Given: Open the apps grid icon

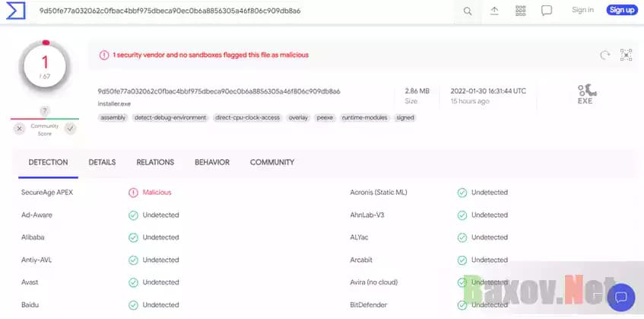Looking at the screenshot, I should 520,11.
